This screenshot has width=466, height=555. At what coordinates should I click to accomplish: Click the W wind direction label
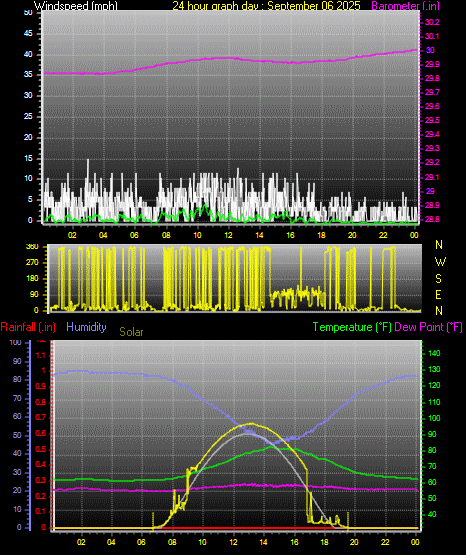440,262
